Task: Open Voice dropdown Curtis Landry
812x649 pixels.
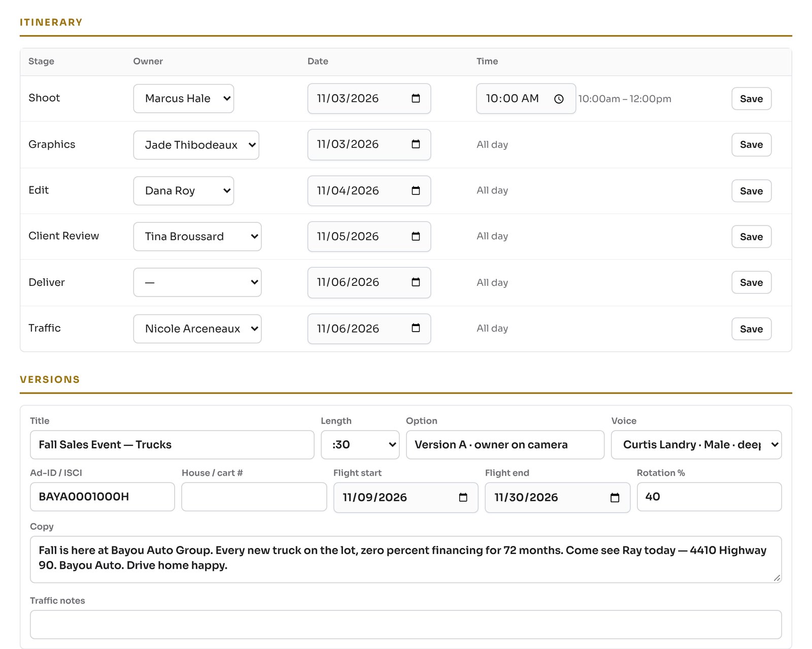Action: click(696, 445)
